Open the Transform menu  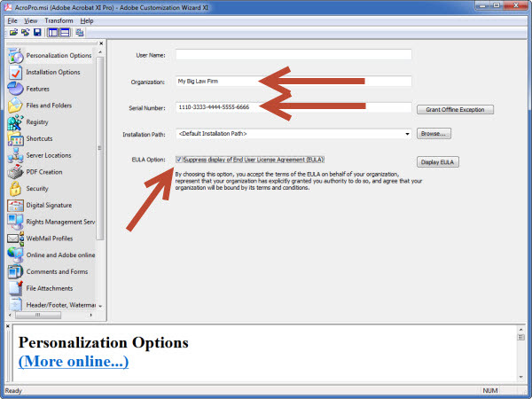pyautogui.click(x=59, y=20)
